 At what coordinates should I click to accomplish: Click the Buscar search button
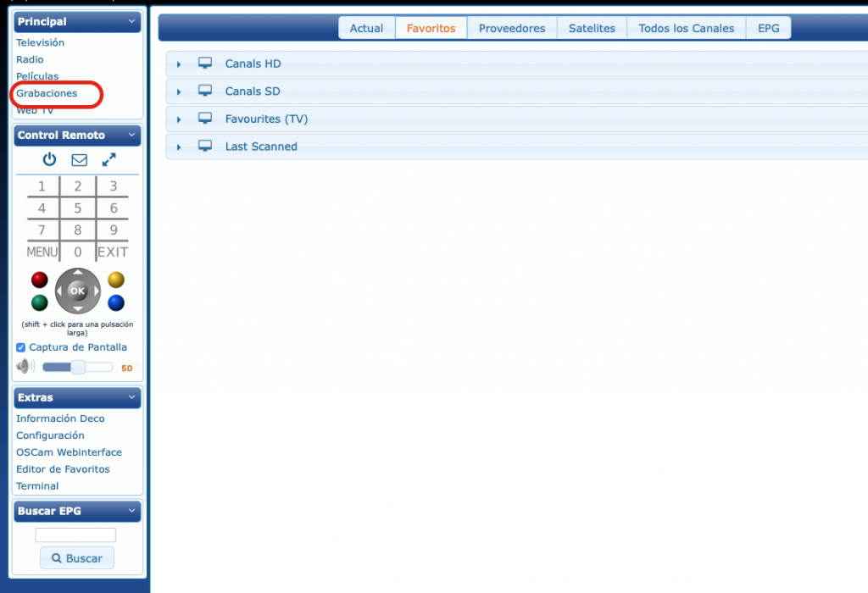click(x=77, y=558)
